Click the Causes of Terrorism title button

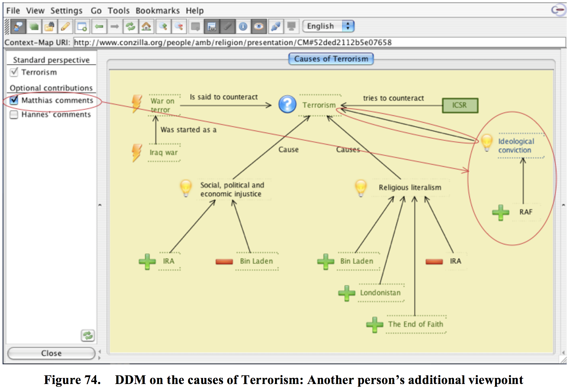point(331,59)
